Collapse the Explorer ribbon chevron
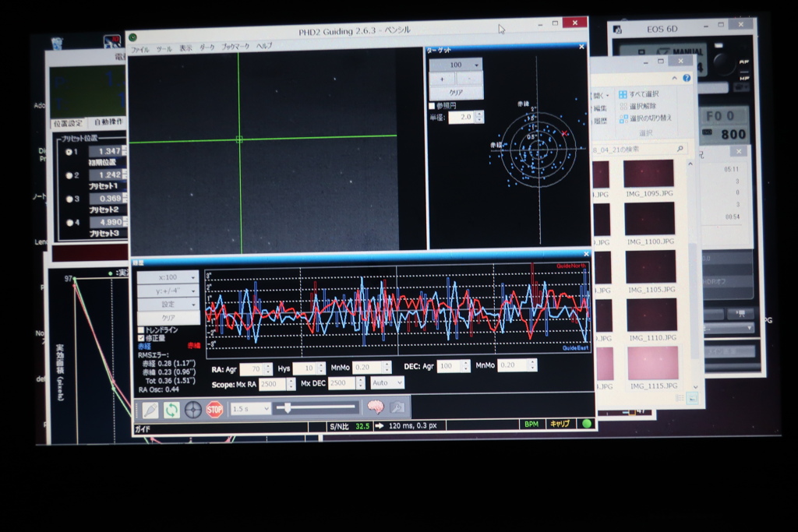The width and height of the screenshot is (798, 532). [x=674, y=79]
